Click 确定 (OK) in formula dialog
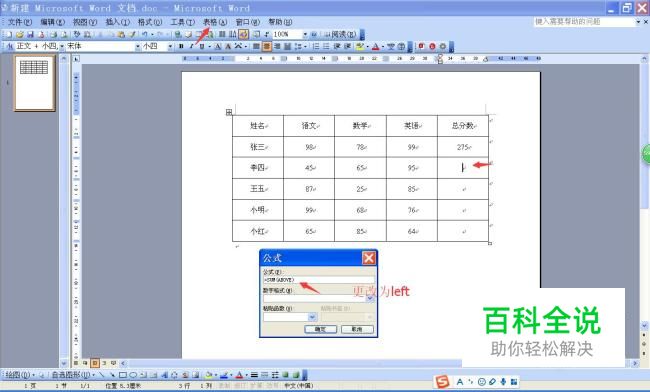Screen dimensions: 650x392 click(320, 329)
